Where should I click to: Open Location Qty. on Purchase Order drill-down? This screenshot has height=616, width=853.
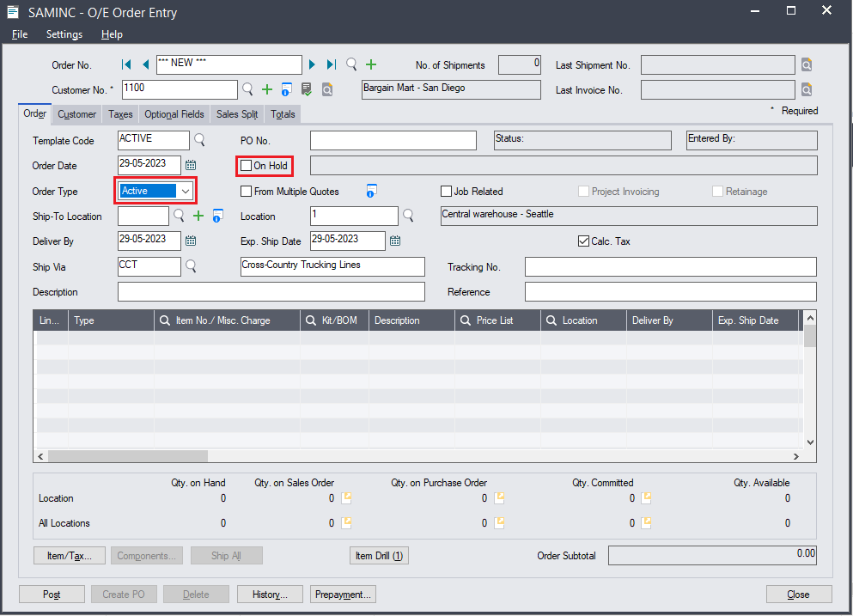(499, 498)
